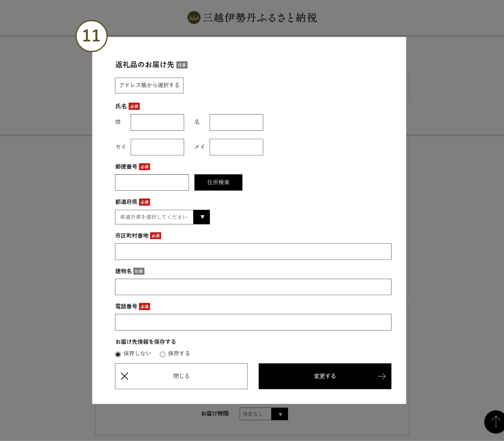Select the 保存する radio option
The height and width of the screenshot is (441, 504).
point(163,354)
